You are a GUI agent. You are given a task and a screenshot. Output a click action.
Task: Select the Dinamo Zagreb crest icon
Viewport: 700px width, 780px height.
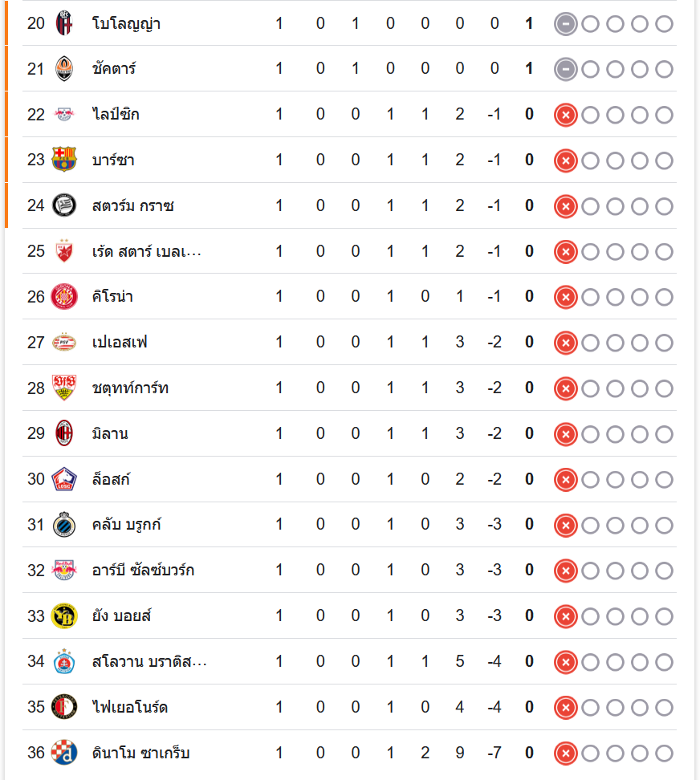pos(64,753)
